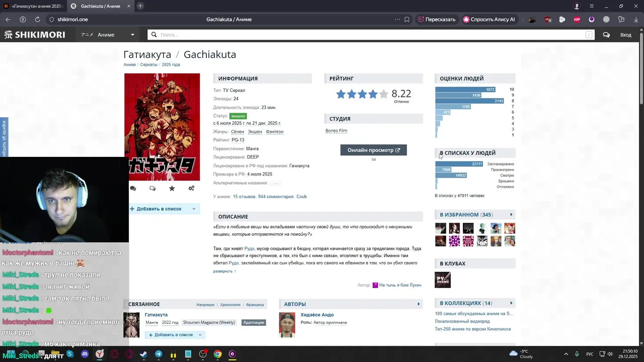Screen dimensions: 644x362
Task: Open Steam from the taskbar
Action: [144, 354]
